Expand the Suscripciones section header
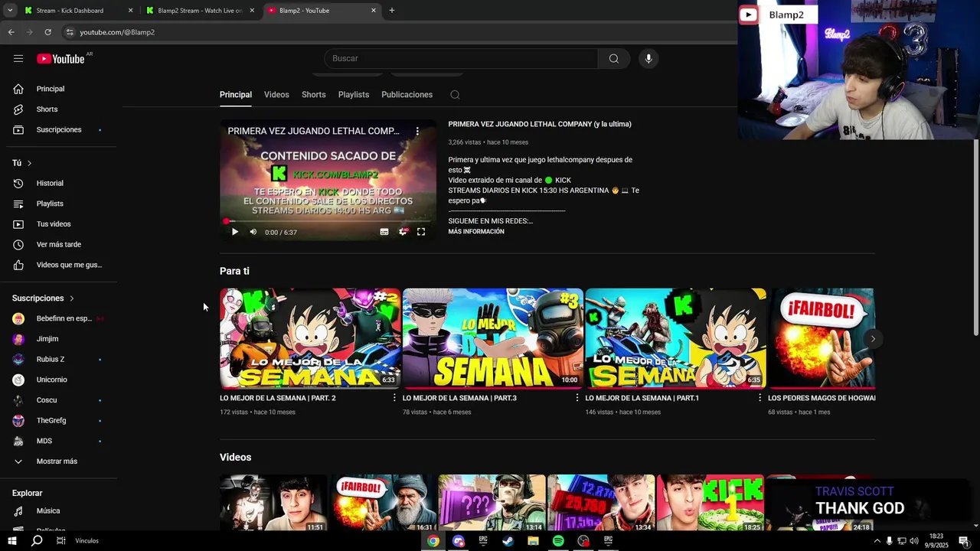Viewport: 980px width, 551px height. click(x=43, y=298)
